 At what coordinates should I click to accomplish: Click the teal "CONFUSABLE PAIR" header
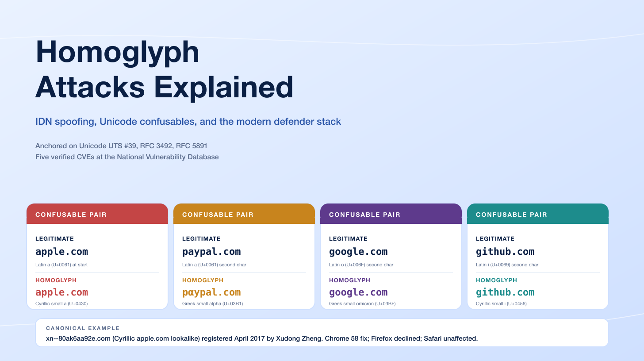(538, 214)
